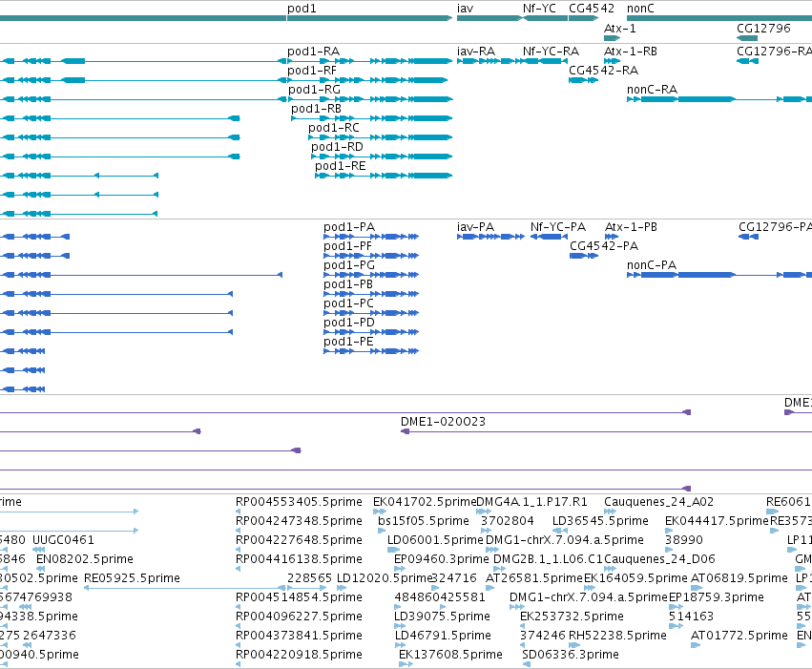
Task: Select EST DMG4A.1_1.P17.R1
Action: coord(531,502)
